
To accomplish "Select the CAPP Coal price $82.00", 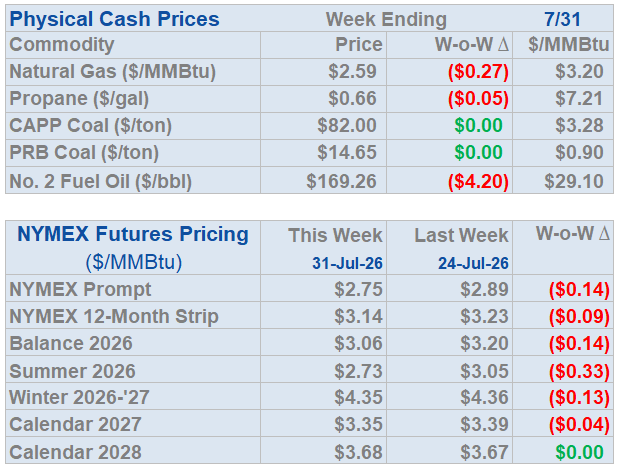I will (x=347, y=126).
